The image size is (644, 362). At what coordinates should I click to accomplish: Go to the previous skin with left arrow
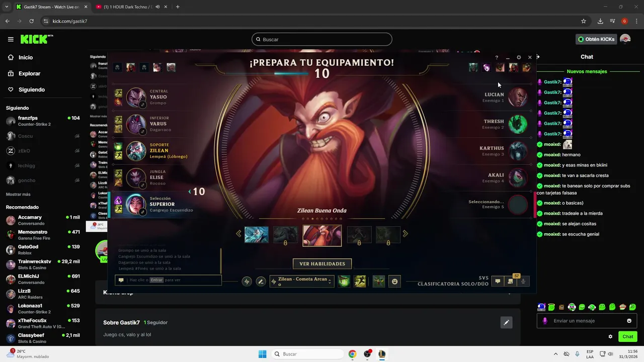pyautogui.click(x=238, y=233)
